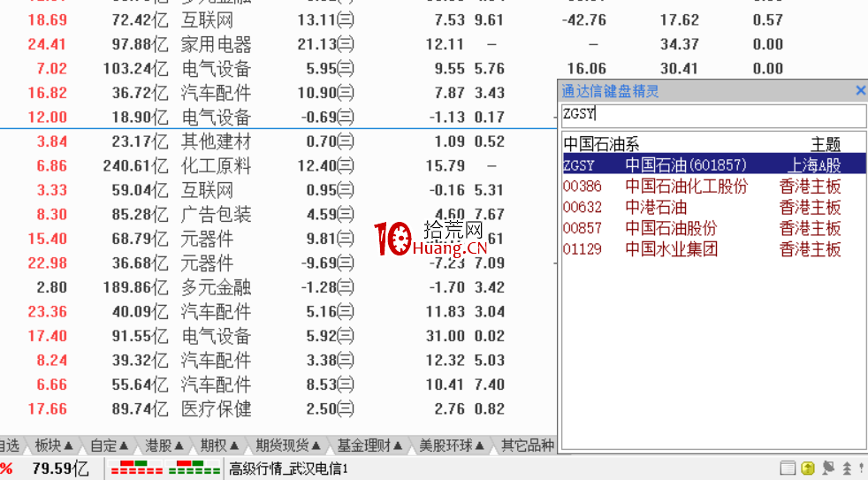Click the 高级行情_武汉电信1 connection status

(288, 469)
